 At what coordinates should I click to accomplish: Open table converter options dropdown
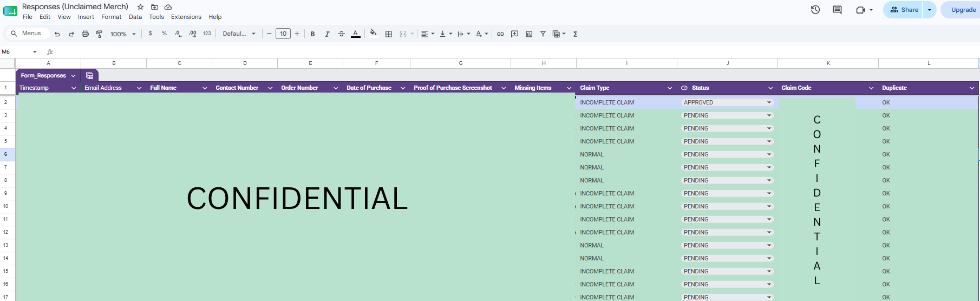560,34
